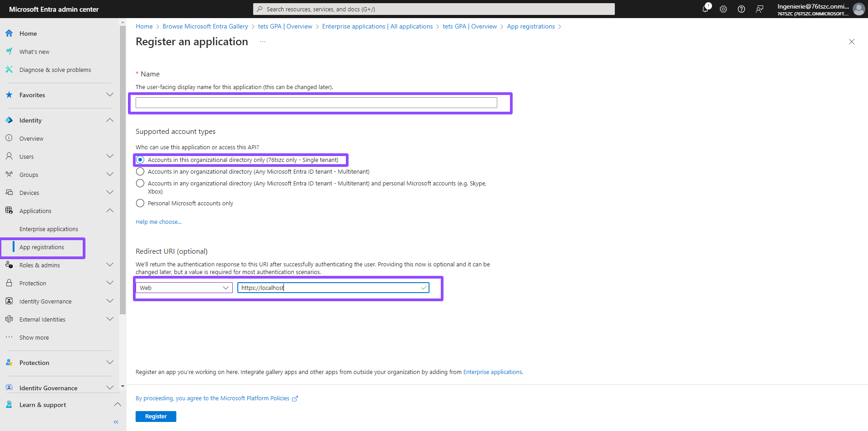
Task: Click the Identity diamond icon
Action: 9,120
